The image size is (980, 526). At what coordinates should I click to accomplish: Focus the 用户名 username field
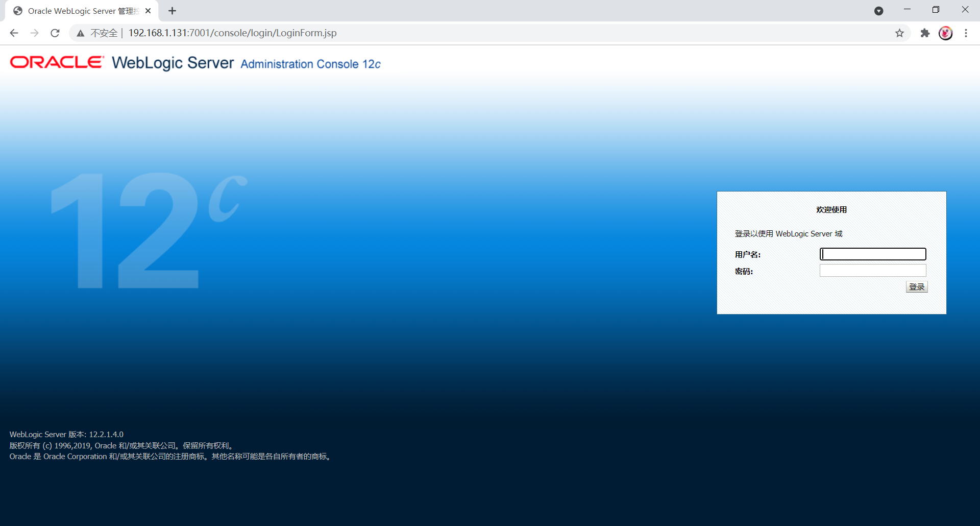coord(873,254)
